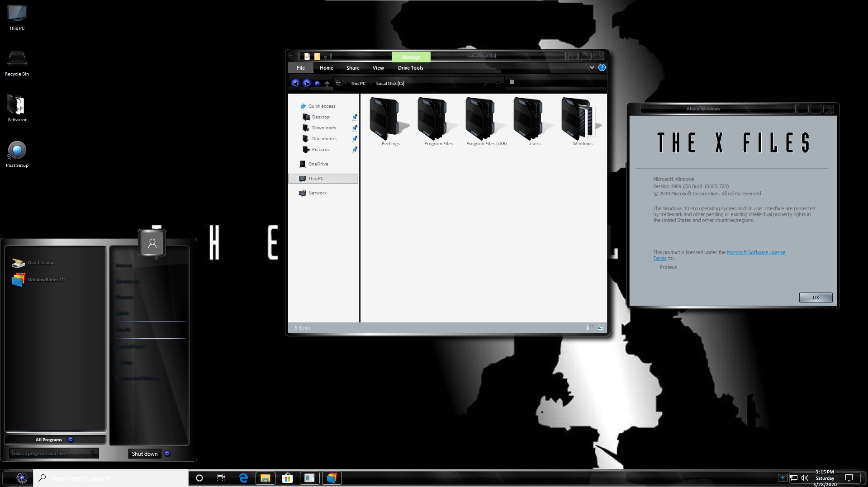Click Properties icon in quick access toolbar
The image size is (868, 487).
click(307, 57)
